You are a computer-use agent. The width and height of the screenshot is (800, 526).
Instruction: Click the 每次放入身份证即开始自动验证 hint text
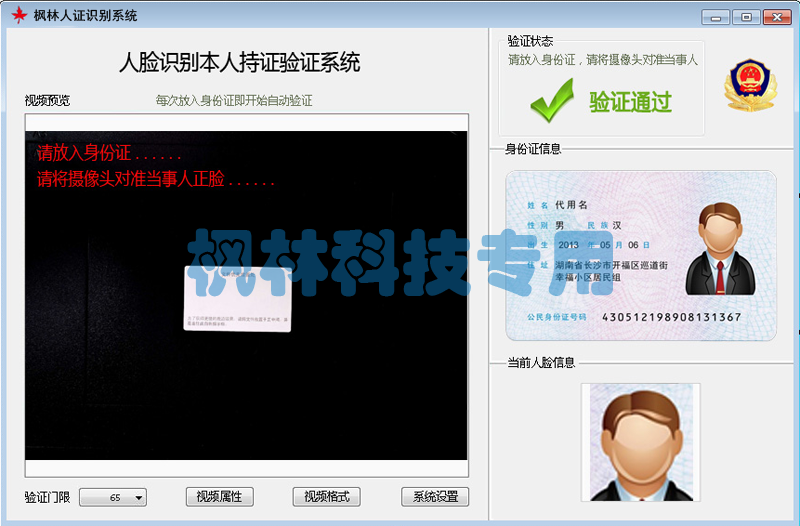click(x=234, y=101)
